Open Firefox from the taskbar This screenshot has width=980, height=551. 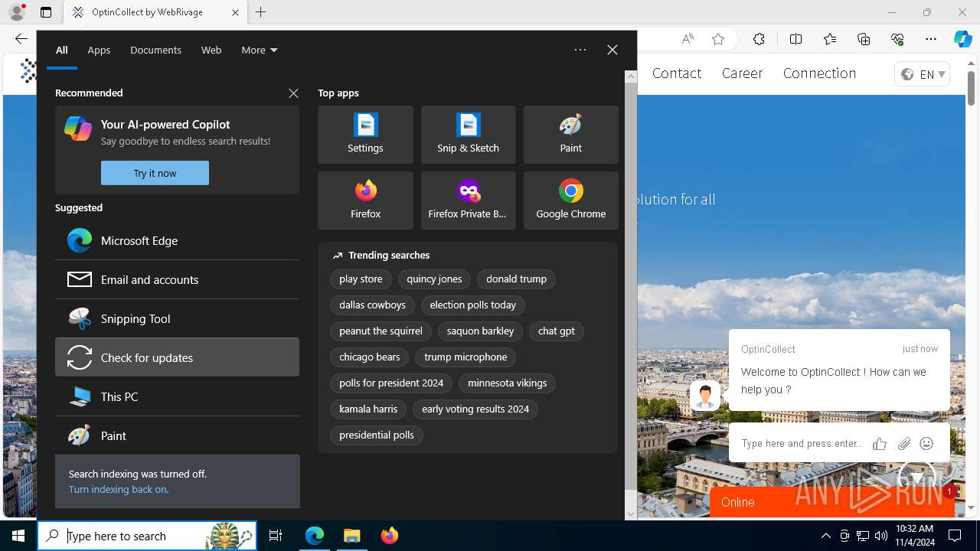389,536
